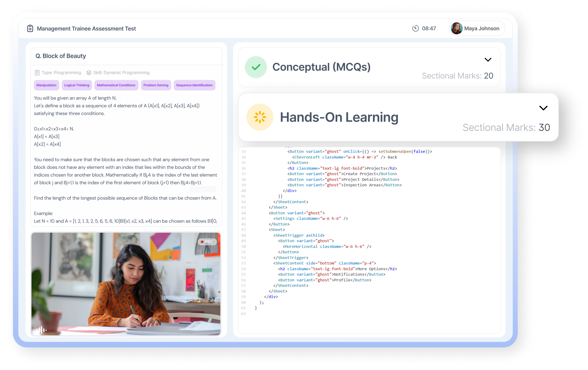The width and height of the screenshot is (588, 370).
Task: Click code line 56 Profile button
Action: (325, 280)
